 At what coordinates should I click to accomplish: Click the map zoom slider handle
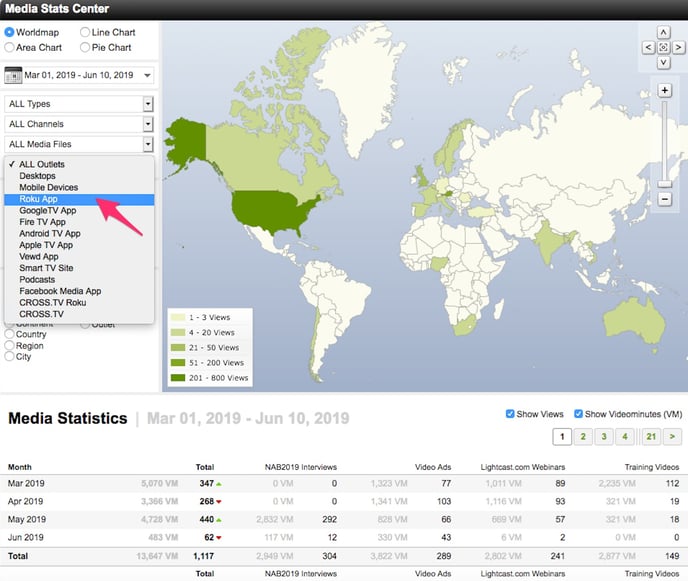click(x=663, y=183)
